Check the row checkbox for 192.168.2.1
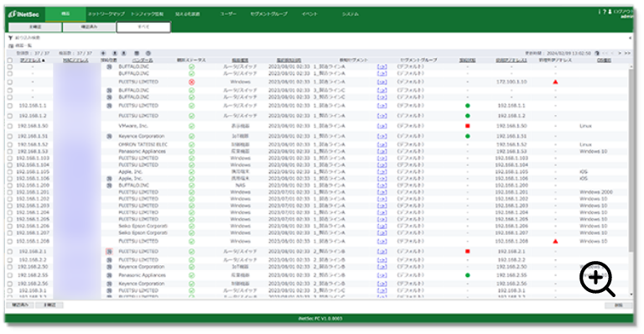Viewport: 644px width, 334px height. click(10, 252)
